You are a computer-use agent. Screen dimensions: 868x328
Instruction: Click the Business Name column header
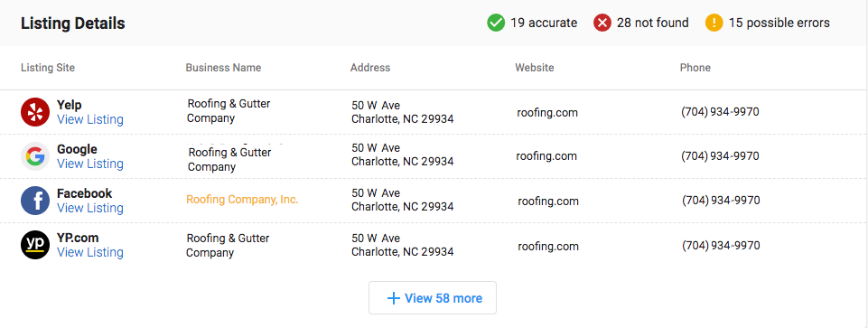(x=223, y=68)
